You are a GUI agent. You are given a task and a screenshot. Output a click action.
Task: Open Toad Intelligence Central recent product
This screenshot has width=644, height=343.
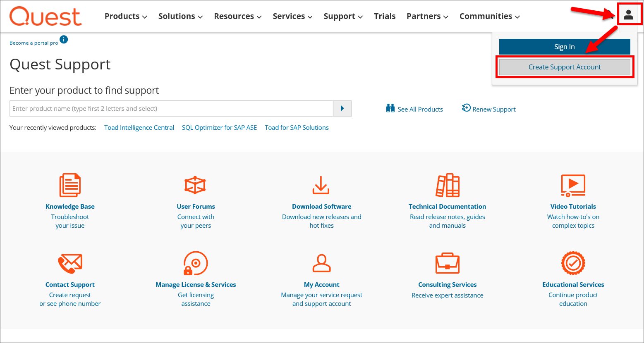[x=139, y=127]
